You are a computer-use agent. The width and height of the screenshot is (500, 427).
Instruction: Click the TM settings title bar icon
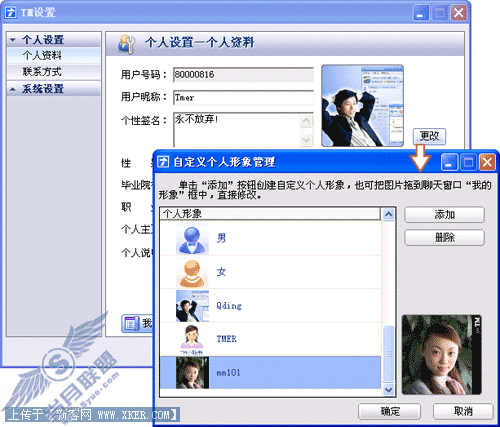click(x=11, y=13)
